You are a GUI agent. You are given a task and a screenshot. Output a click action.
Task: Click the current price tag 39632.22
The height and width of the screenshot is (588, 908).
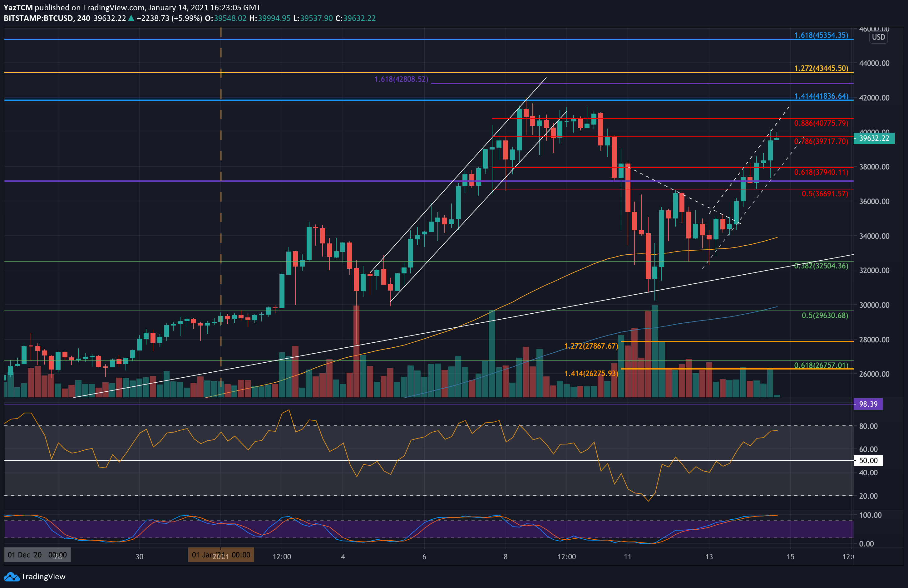874,138
